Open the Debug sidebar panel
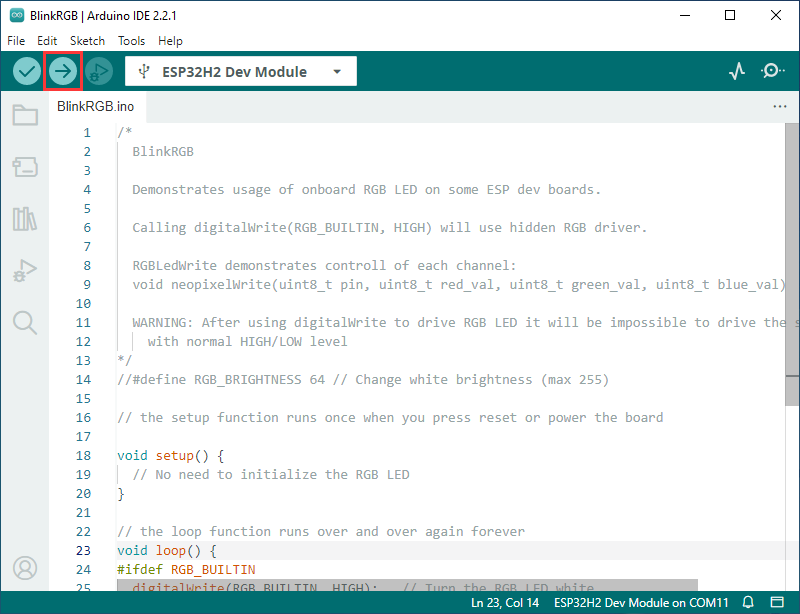 coord(25,271)
